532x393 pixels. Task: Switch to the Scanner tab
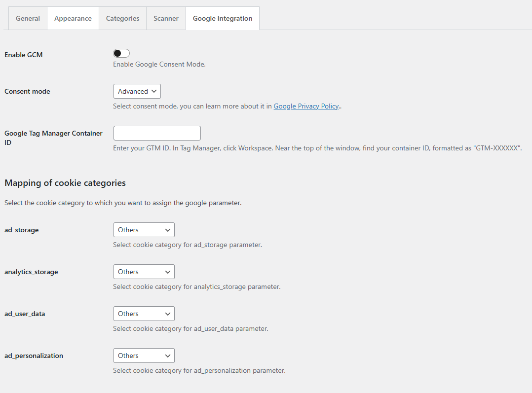click(166, 18)
